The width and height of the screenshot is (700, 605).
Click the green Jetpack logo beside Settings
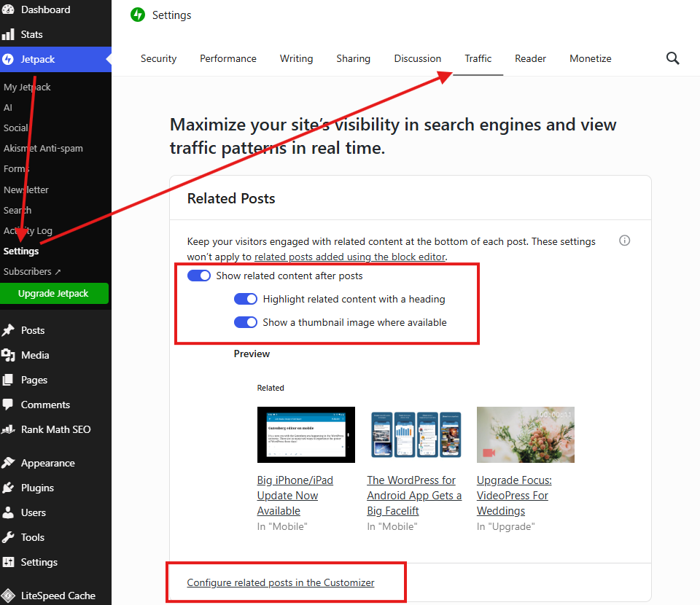[x=138, y=15]
